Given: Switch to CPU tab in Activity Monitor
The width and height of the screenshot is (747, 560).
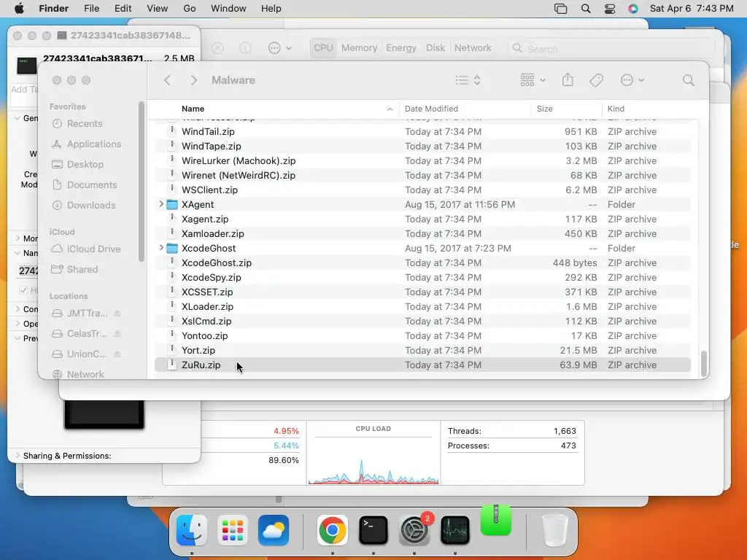Looking at the screenshot, I should 323,47.
